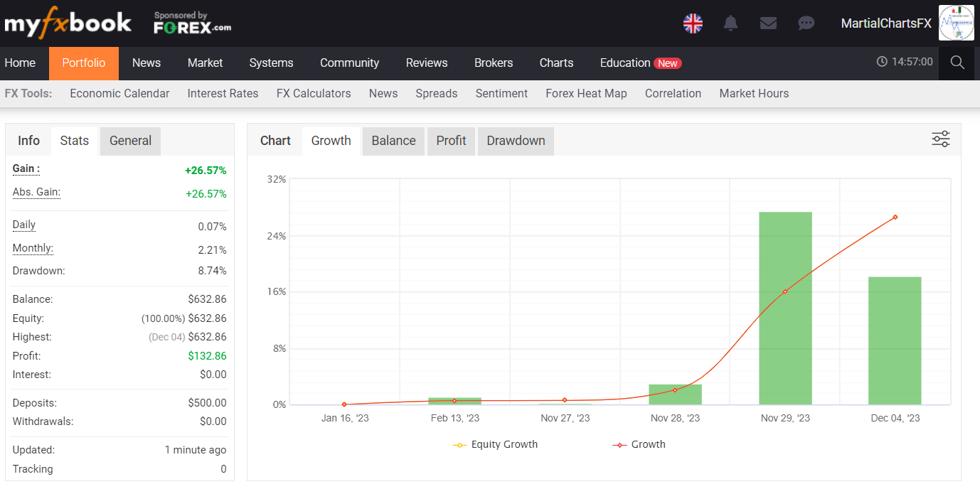980x489 pixels.
Task: Click the Myfxbook logo
Action: [68, 23]
